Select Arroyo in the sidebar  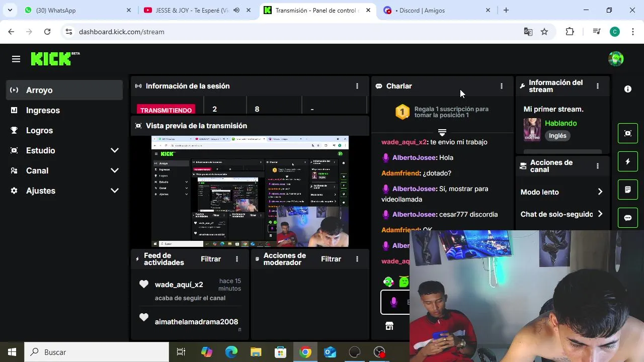pos(64,90)
